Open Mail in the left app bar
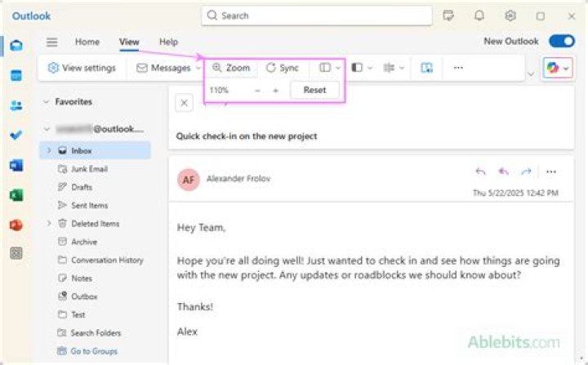 [16, 46]
